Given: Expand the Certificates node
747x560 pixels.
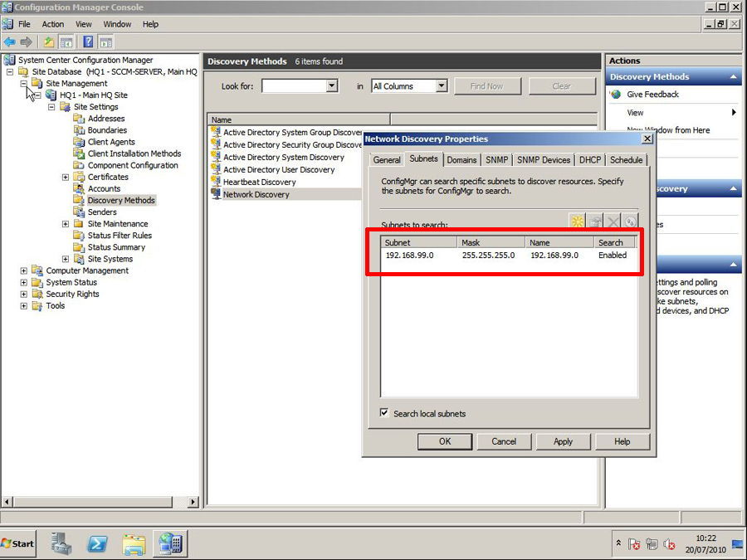Looking at the screenshot, I should (x=66, y=178).
